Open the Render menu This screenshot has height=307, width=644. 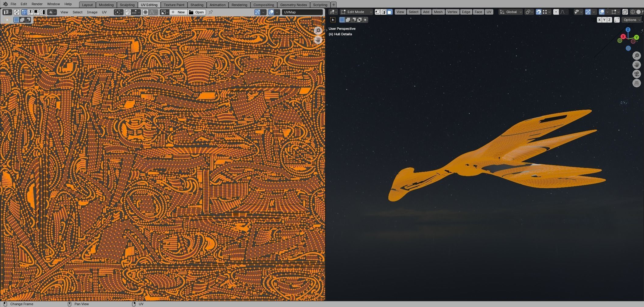pyautogui.click(x=37, y=4)
